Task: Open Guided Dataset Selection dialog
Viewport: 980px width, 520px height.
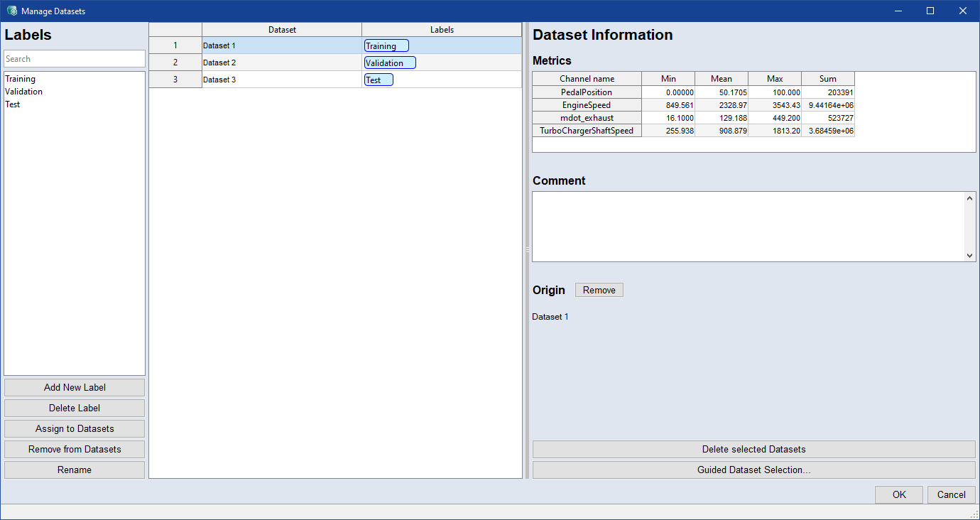Action: (753, 470)
